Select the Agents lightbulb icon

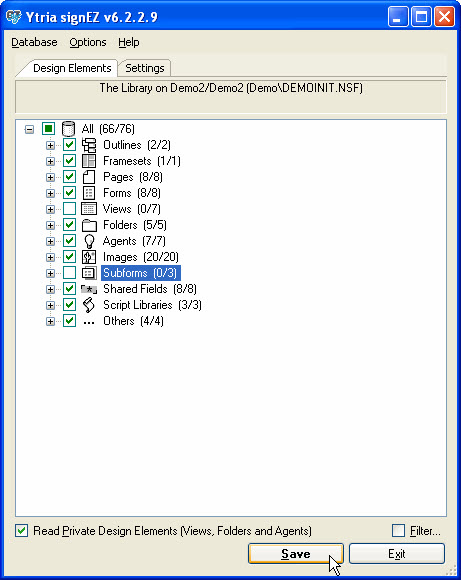pos(89,241)
